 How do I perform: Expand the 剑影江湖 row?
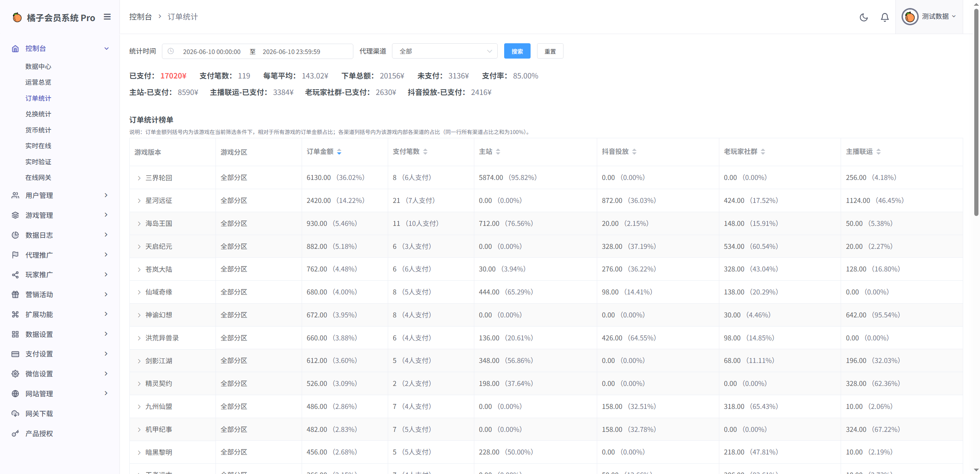[139, 361]
